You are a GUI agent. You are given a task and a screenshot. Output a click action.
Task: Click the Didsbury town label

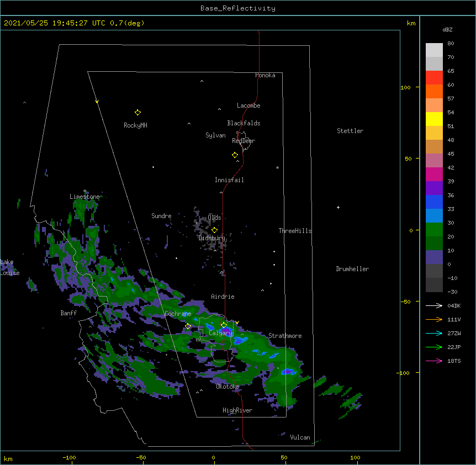[211, 238]
